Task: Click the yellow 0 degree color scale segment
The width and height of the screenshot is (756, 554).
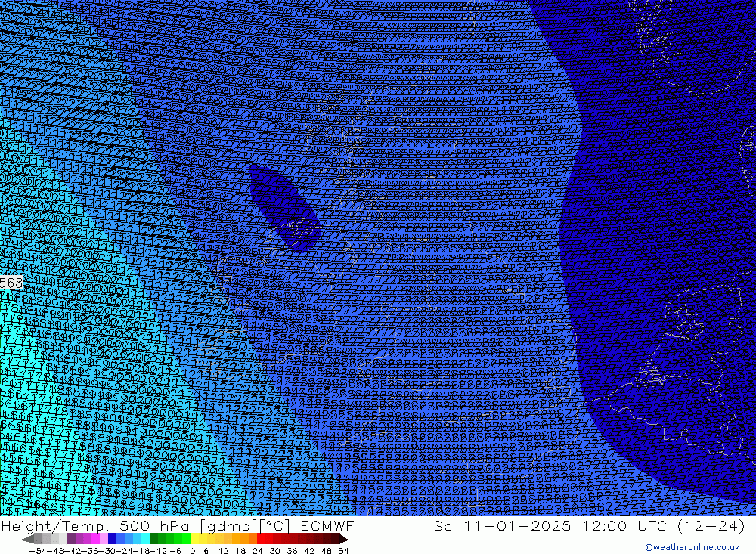Action: point(195,540)
